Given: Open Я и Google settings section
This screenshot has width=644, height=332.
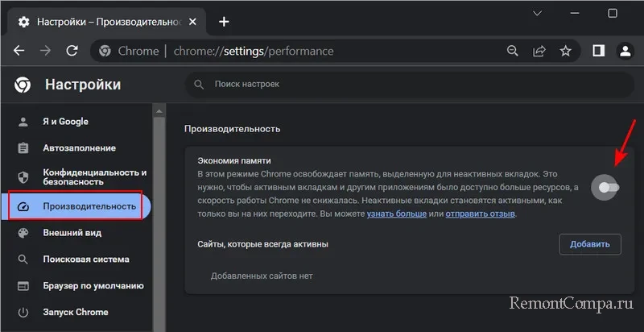Looking at the screenshot, I should [65, 122].
